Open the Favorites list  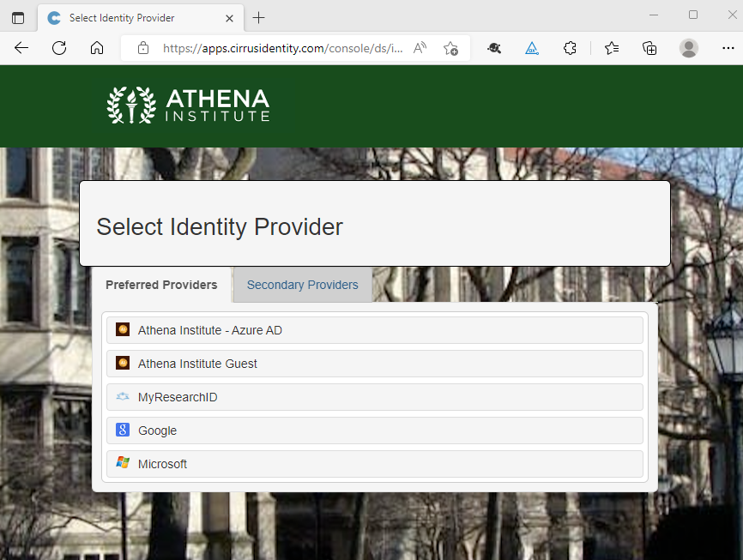[612, 48]
